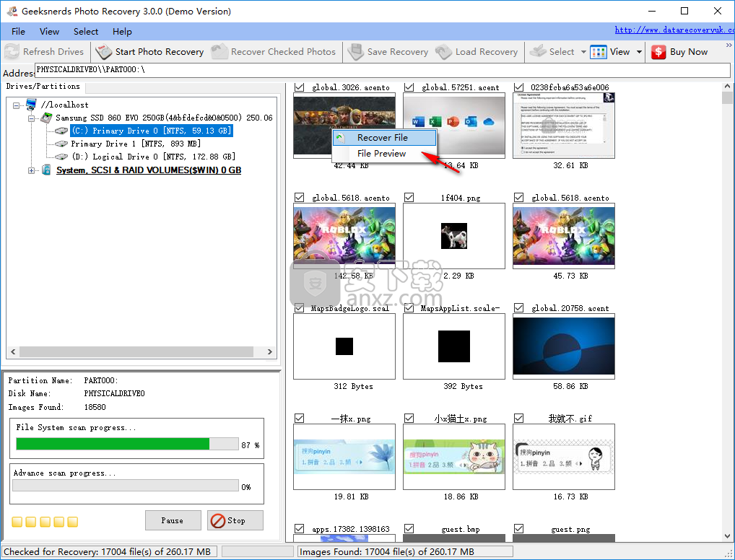Open the View dropdown arrow
The width and height of the screenshot is (735, 560).
639,52
